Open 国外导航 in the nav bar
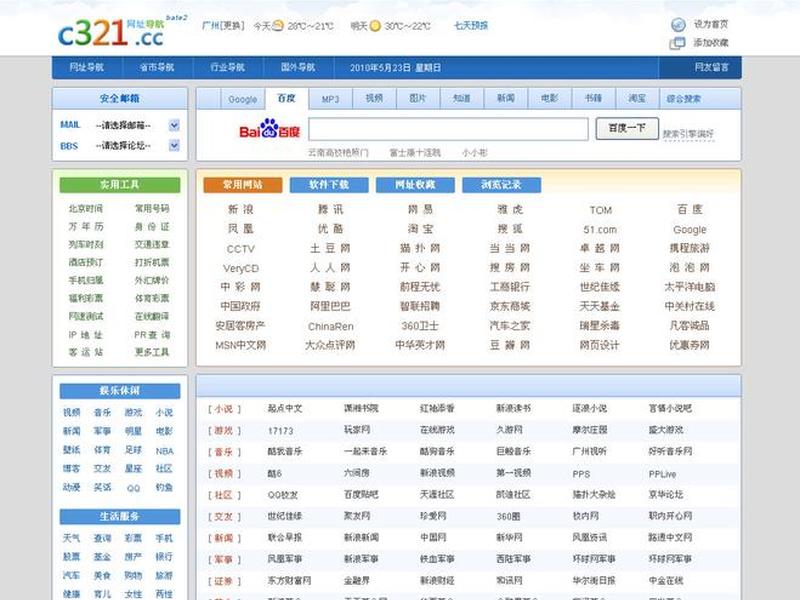 pos(298,67)
